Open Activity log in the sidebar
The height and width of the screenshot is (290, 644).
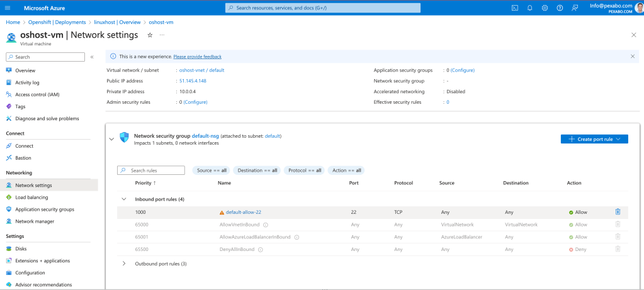click(x=27, y=82)
